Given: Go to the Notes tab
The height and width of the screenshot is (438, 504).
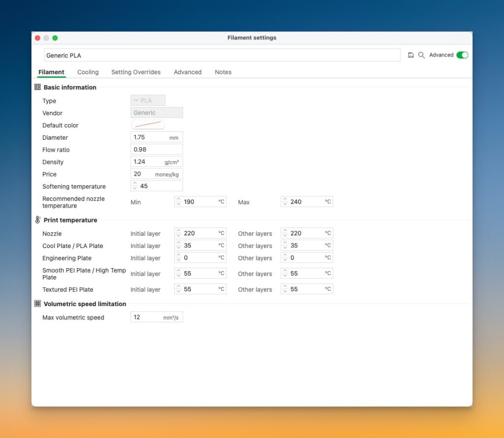Looking at the screenshot, I should click(x=223, y=72).
